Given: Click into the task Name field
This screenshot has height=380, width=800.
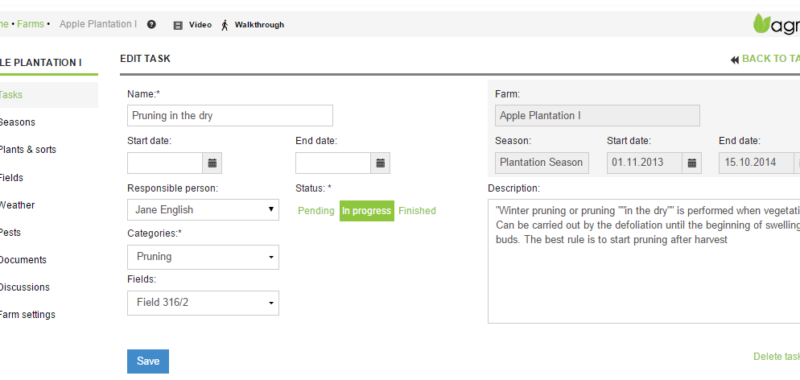Looking at the screenshot, I should point(230,116).
